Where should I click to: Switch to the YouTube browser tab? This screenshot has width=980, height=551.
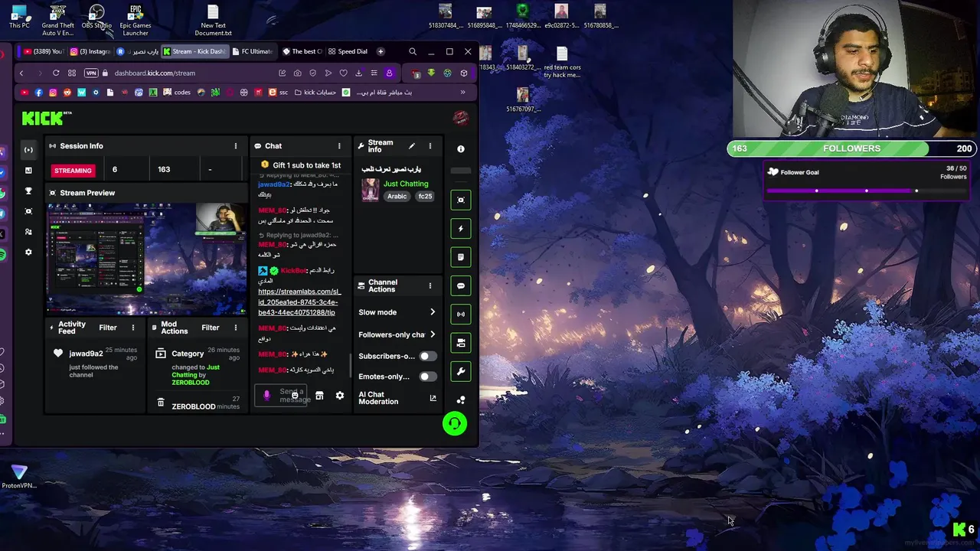[x=42, y=51]
